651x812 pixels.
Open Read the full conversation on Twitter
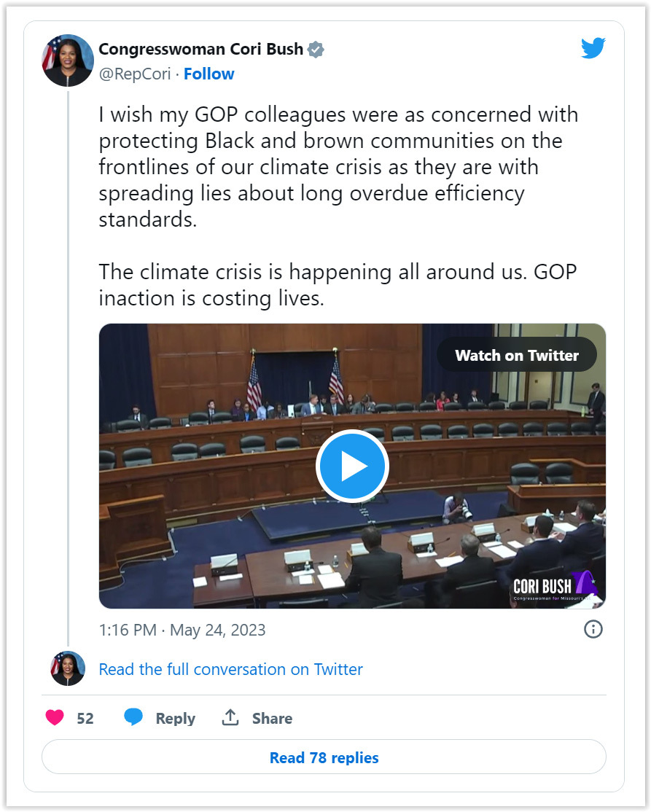[230, 669]
